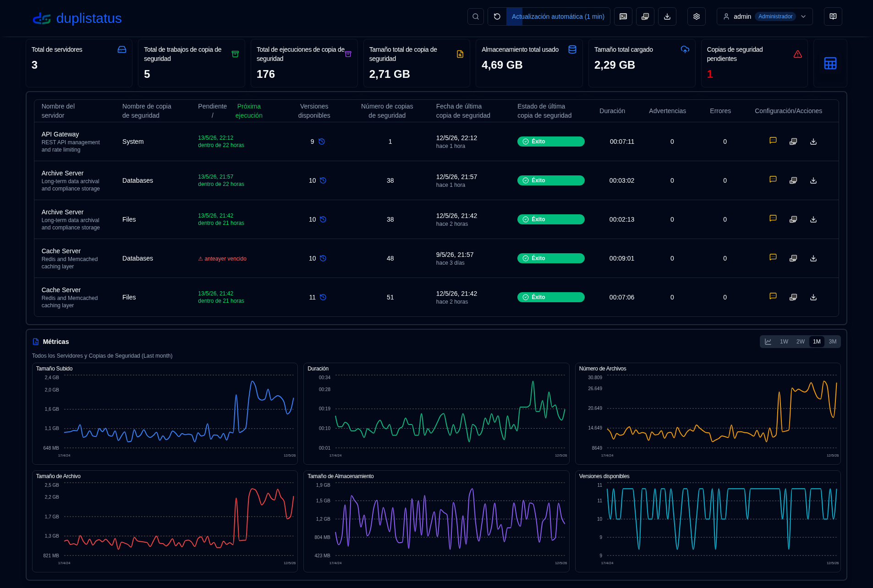Click the refresh now icon
The image size is (873, 588).
click(x=497, y=16)
